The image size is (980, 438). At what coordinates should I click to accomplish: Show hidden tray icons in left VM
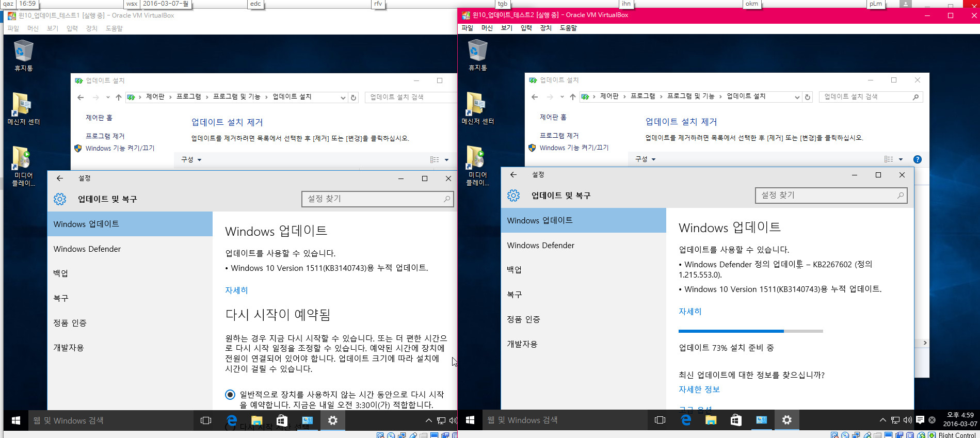pyautogui.click(x=428, y=420)
